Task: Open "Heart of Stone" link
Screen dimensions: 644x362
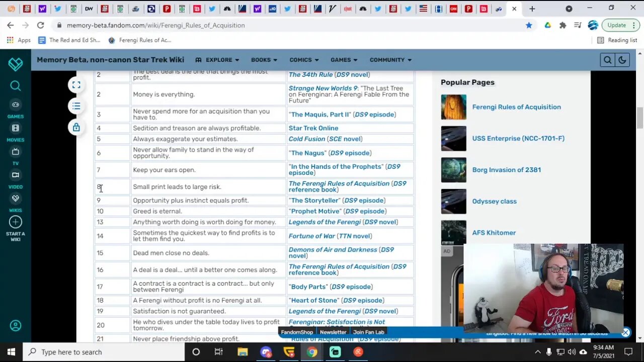Action: coord(314,300)
